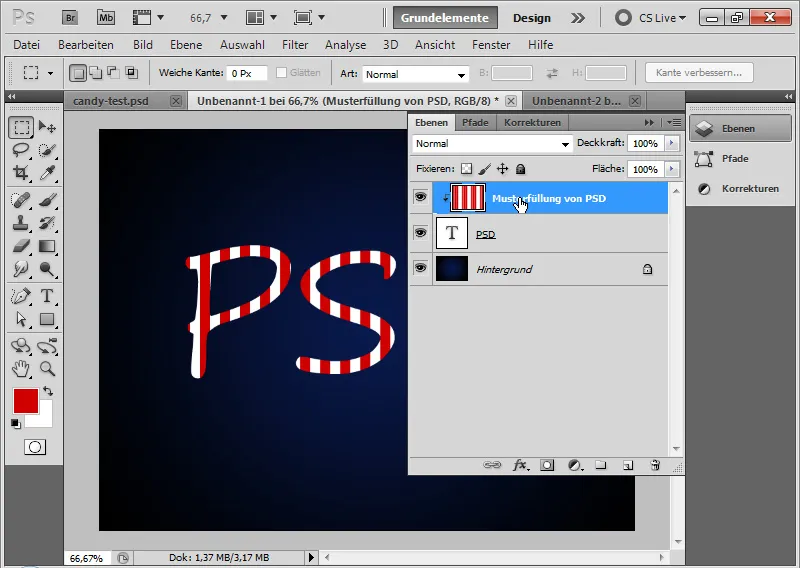800x568 pixels.
Task: Select the 3D Object Rotate tool
Action: pos(21,346)
